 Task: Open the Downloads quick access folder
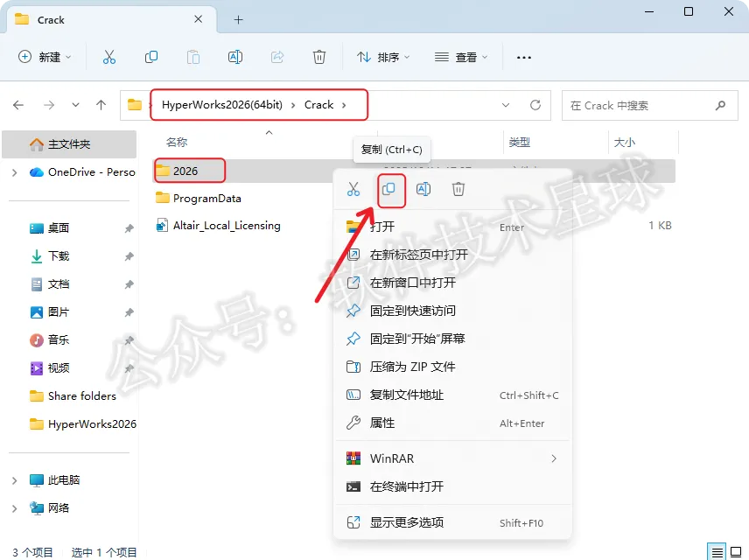[x=59, y=256]
